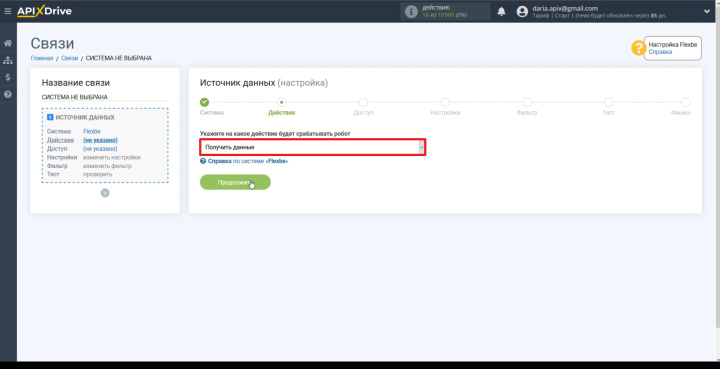Click the user avatar icon
The width and height of the screenshot is (720, 369).
pos(522,11)
